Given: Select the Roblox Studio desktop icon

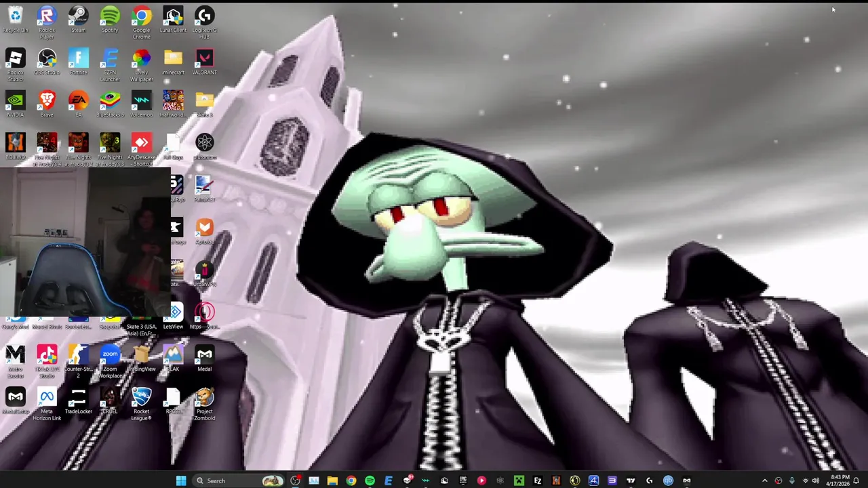Looking at the screenshot, I should coord(15,65).
